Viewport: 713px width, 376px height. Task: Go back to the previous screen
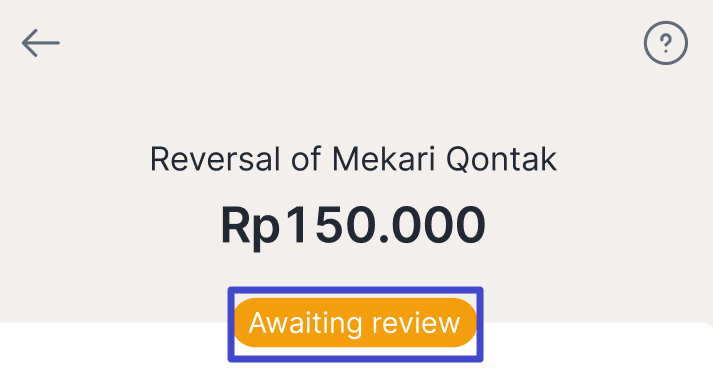pyautogui.click(x=41, y=43)
